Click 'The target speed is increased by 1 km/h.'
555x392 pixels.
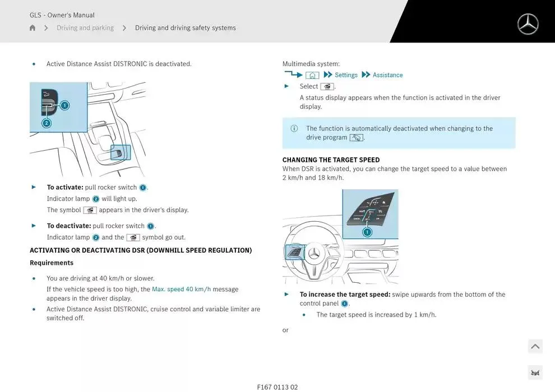click(x=376, y=315)
